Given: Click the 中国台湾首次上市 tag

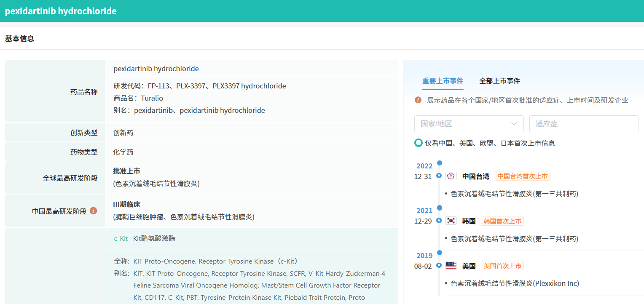Looking at the screenshot, I should pyautogui.click(x=523, y=176).
